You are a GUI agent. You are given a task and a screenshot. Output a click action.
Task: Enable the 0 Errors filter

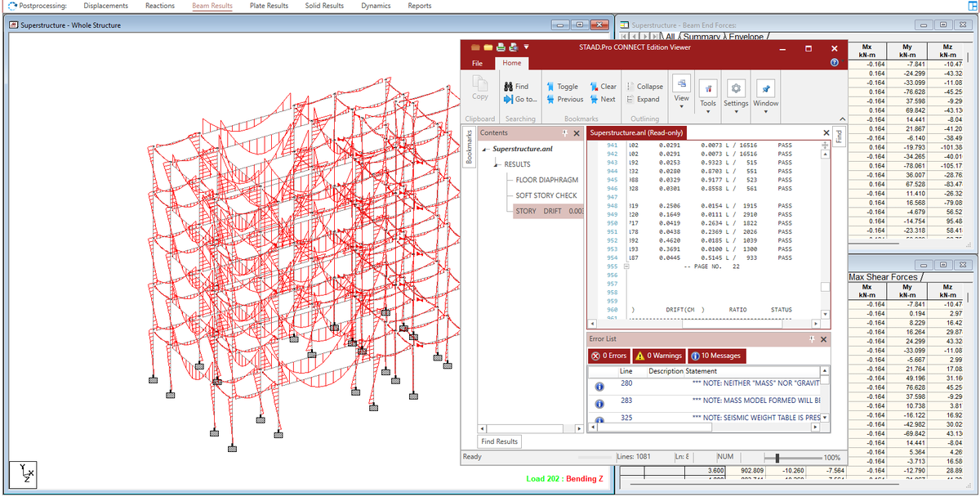(x=608, y=356)
